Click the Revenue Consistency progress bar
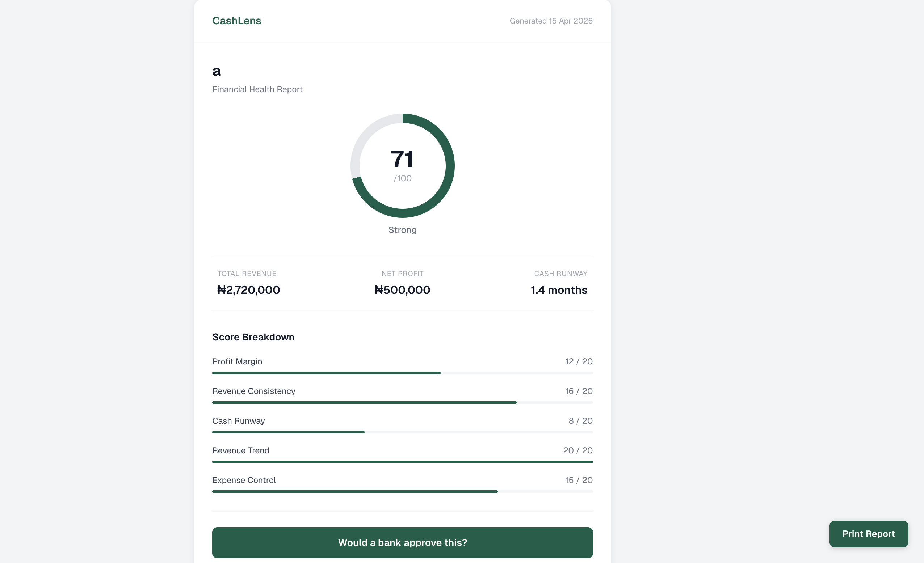Screen dimensions: 924x563 [x=402, y=403]
